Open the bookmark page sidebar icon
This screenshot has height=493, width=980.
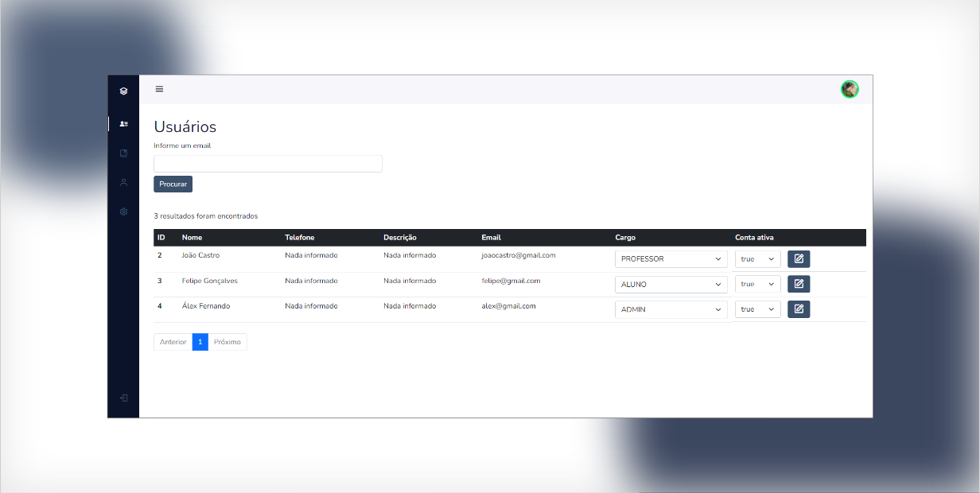tap(123, 153)
